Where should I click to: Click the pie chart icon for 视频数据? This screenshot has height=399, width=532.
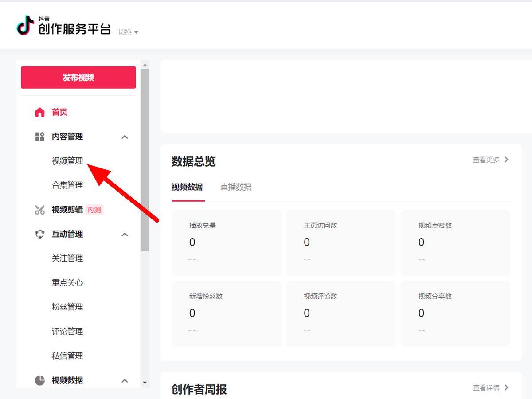[40, 380]
